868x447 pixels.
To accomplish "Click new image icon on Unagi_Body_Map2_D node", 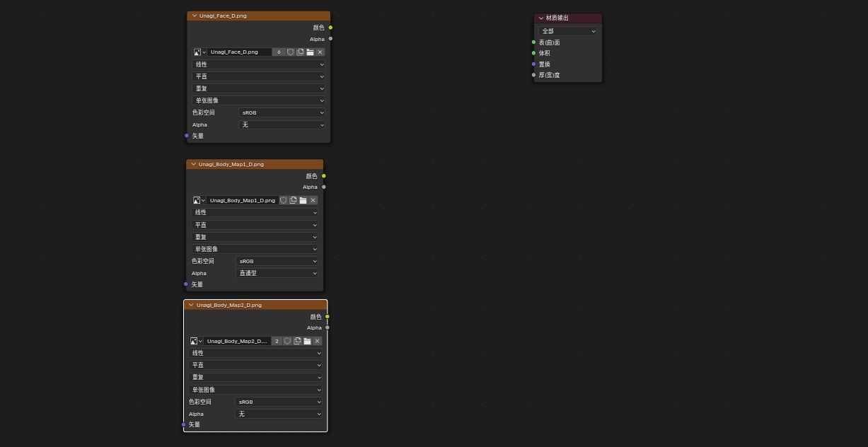I will 297,341.
